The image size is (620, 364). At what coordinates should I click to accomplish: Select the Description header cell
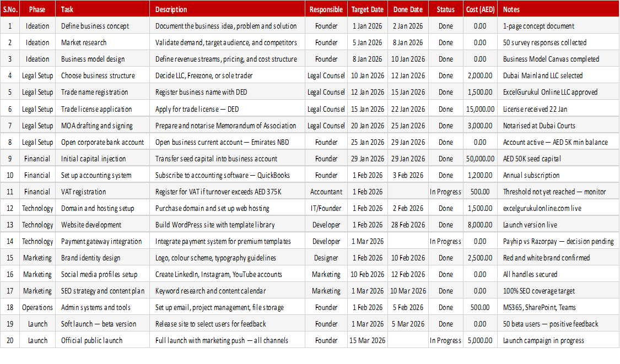[x=228, y=9]
